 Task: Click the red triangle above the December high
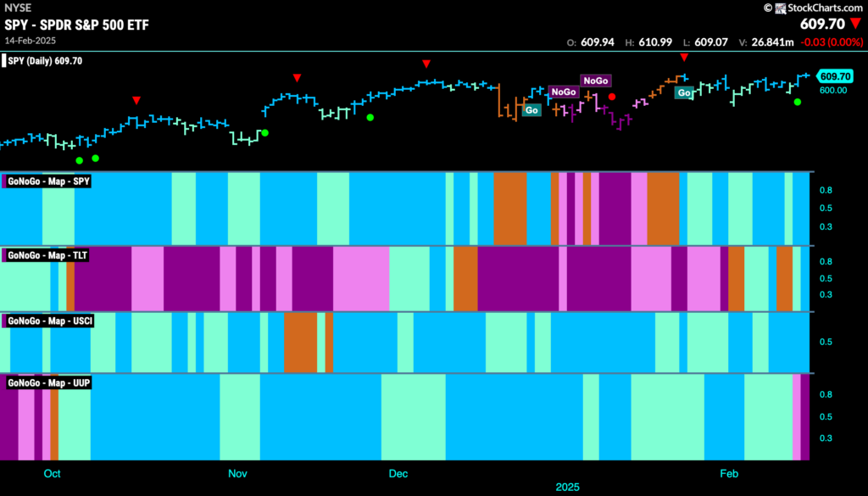pyautogui.click(x=426, y=64)
